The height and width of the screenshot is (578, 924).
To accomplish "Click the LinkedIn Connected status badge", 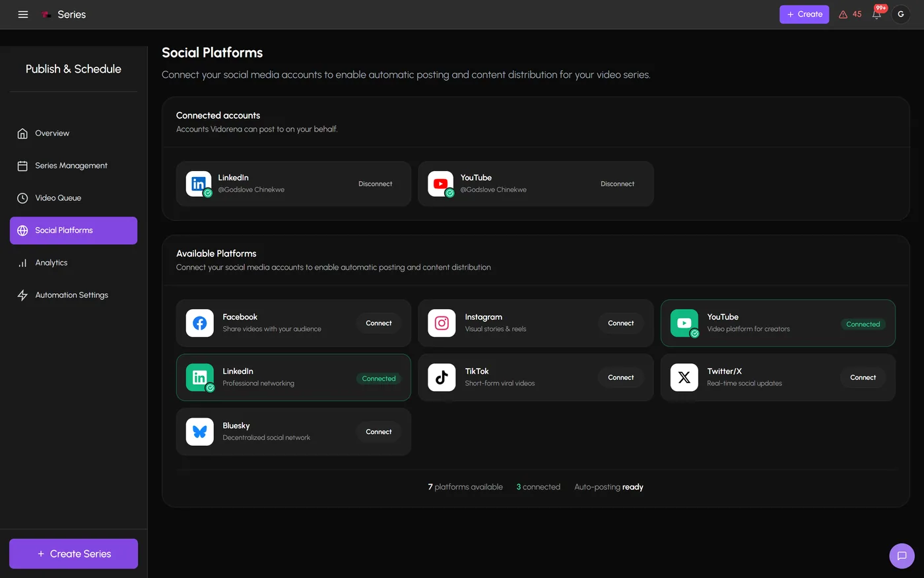I will click(379, 379).
